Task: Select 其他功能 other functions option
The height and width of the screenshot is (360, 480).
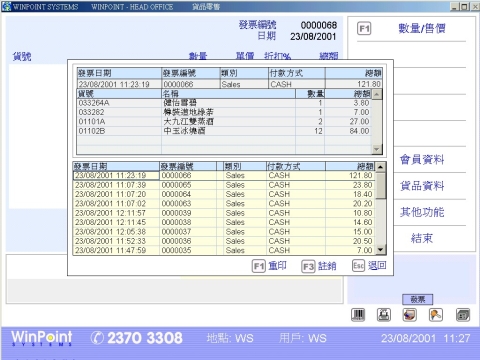Action: (x=422, y=212)
